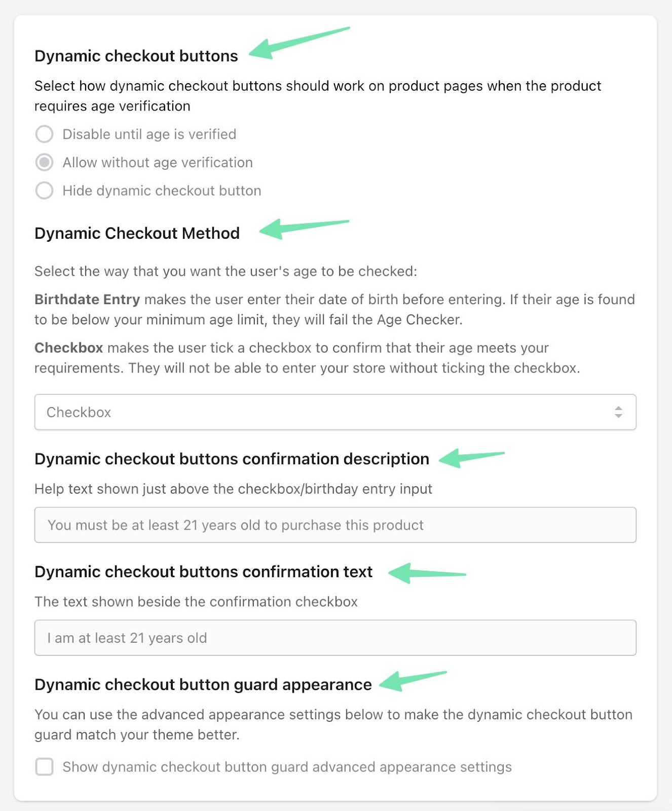Viewport: 672px width, 811px height.
Task: Select the "Disable until age is verified" radio button
Action: tap(45, 134)
